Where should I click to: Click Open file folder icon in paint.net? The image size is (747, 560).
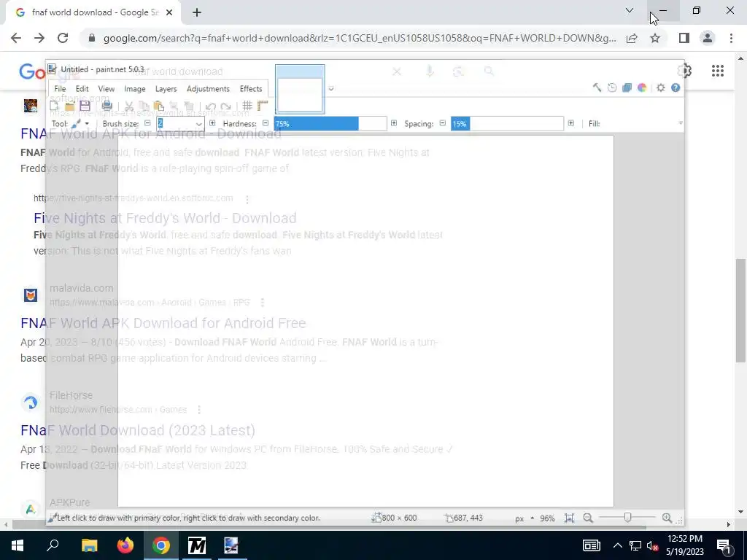click(x=69, y=106)
